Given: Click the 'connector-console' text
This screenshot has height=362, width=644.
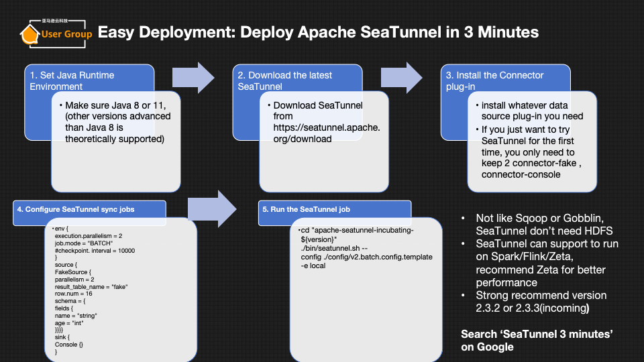Looking at the screenshot, I should [521, 174].
